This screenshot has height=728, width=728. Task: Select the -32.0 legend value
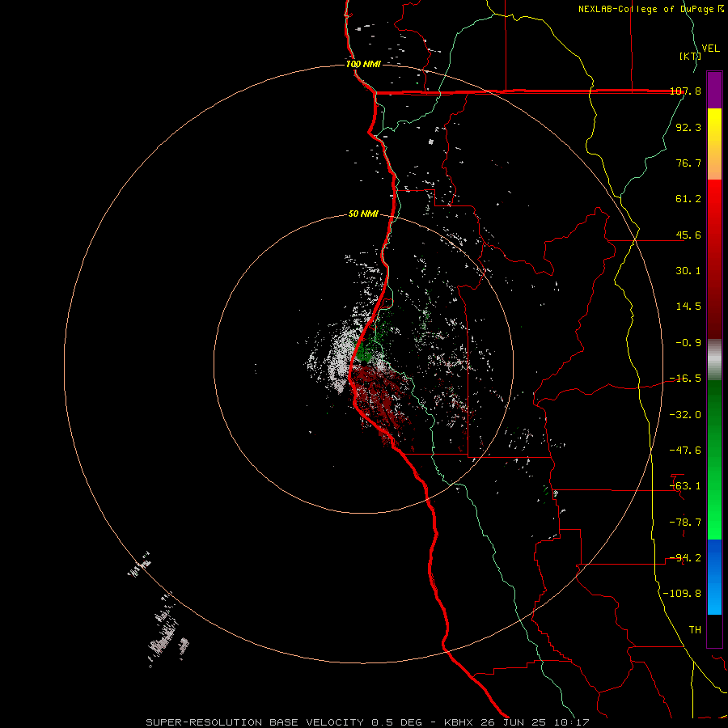tap(685, 415)
